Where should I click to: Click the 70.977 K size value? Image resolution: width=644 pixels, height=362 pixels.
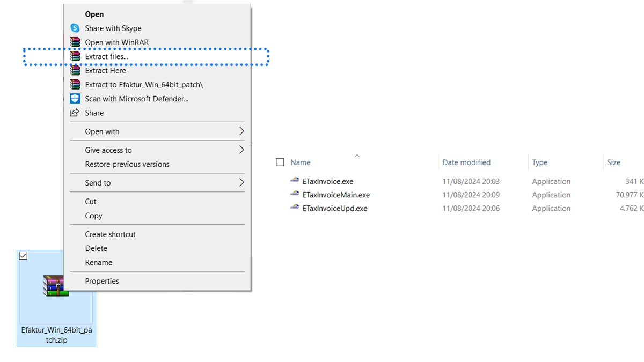tap(630, 195)
